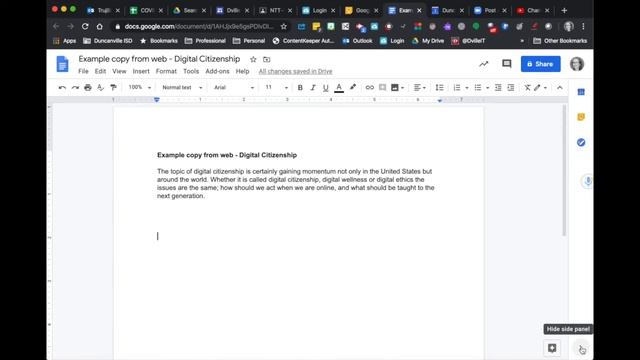Viewport: 640px width, 360px height.
Task: Activate the paint format tool
Action: (x=113, y=87)
